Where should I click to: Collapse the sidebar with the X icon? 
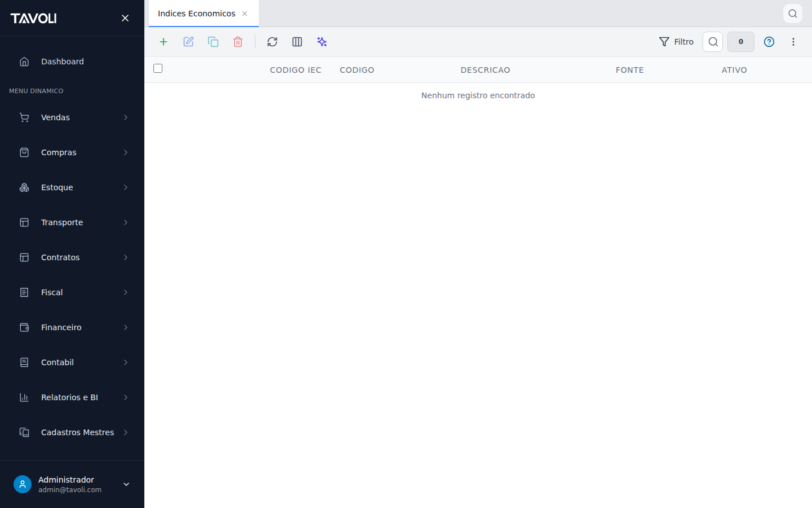(x=125, y=18)
